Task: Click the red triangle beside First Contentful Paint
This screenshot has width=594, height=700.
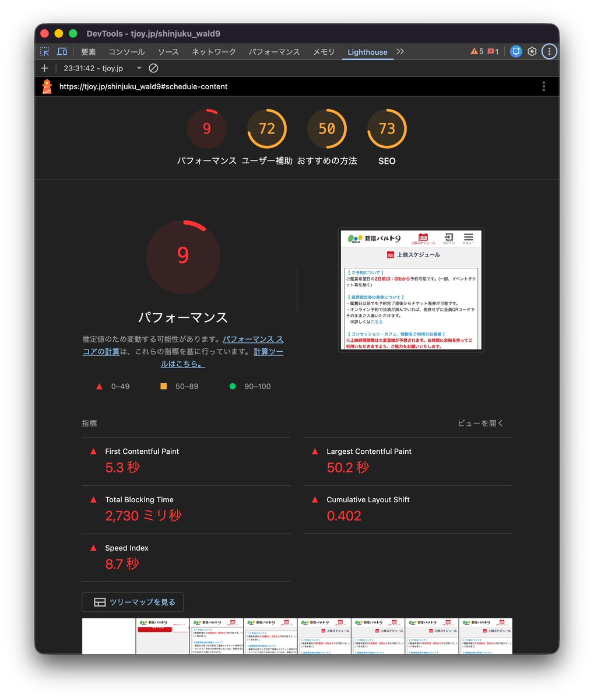Action: click(93, 452)
